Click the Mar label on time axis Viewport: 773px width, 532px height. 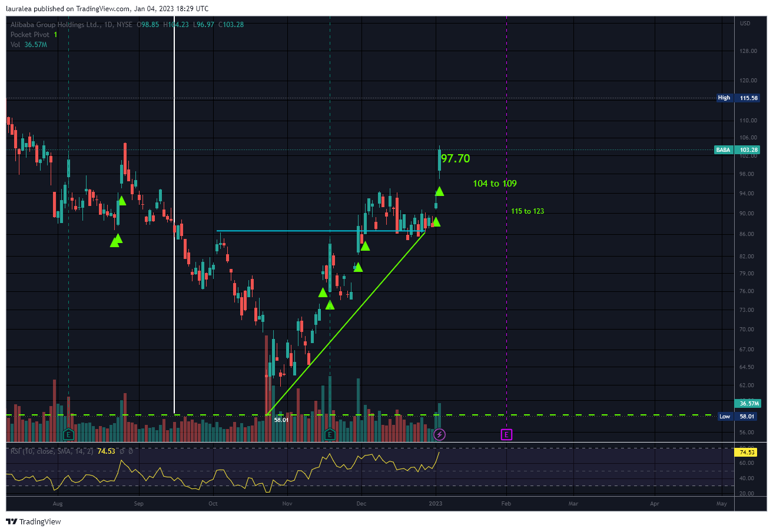tap(573, 504)
